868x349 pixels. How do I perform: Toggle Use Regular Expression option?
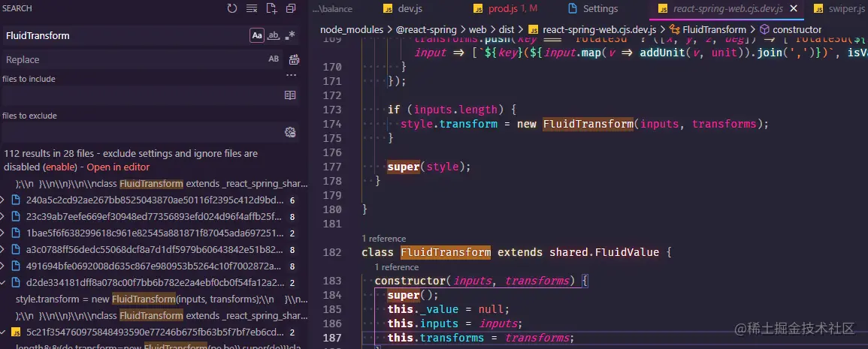(x=290, y=35)
